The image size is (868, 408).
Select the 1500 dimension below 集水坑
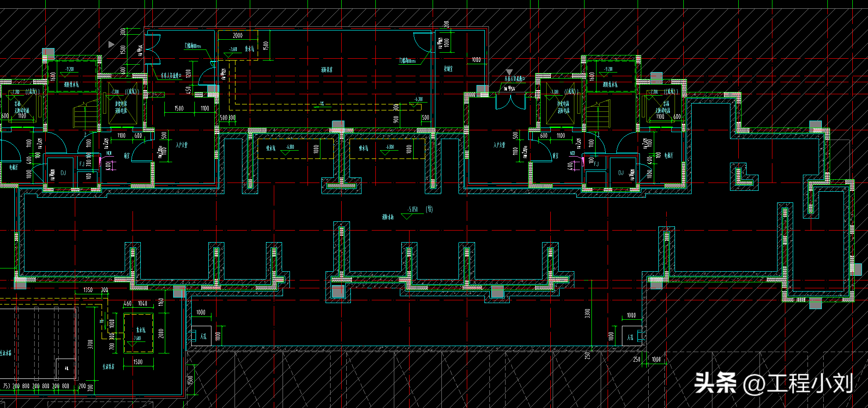tap(138, 362)
